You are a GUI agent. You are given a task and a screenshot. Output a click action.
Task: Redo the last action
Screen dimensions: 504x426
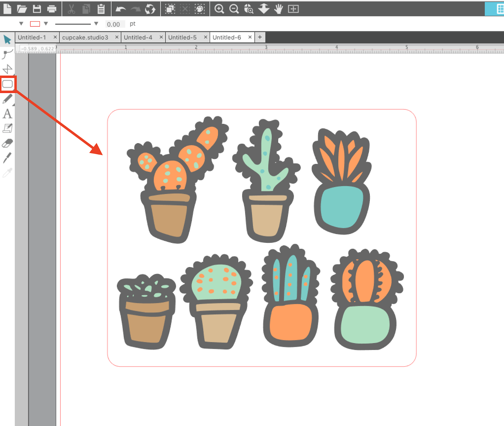pos(135,9)
